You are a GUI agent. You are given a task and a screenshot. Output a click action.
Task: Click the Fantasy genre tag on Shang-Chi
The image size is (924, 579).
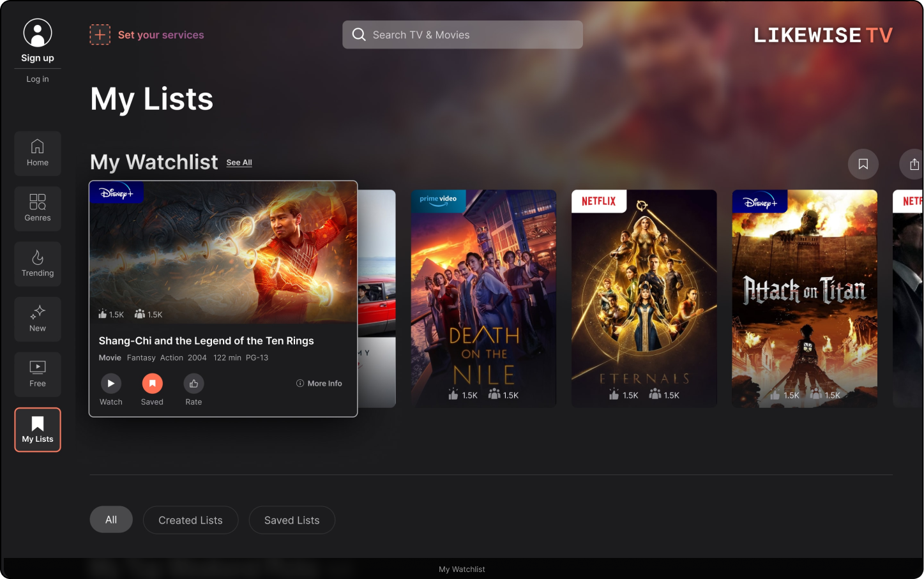click(x=141, y=358)
